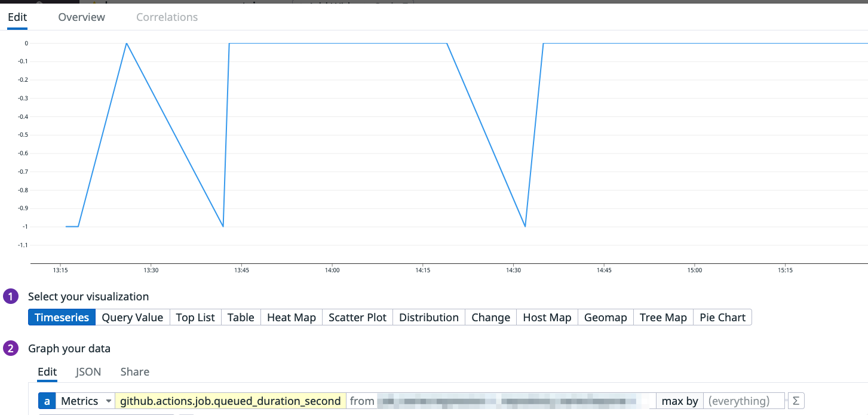Switch visualization to Query Value
Viewport: 868px width, 415px height.
tap(132, 317)
